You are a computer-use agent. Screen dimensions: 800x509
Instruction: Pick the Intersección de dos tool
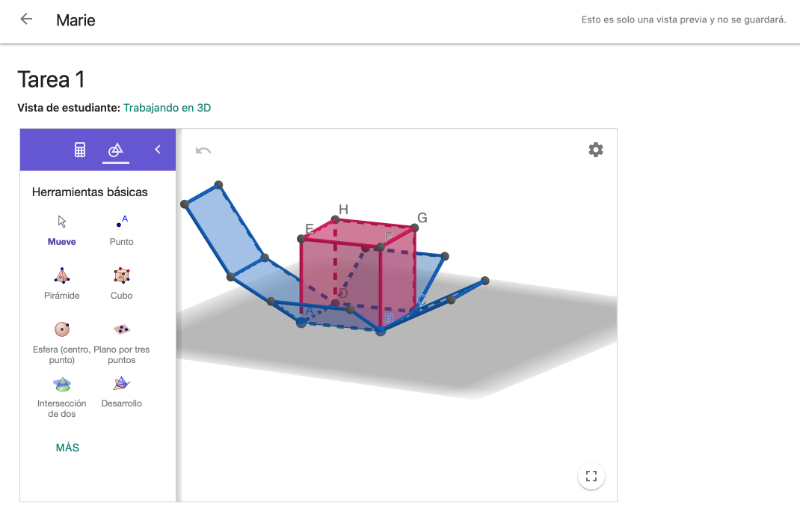tap(62, 397)
